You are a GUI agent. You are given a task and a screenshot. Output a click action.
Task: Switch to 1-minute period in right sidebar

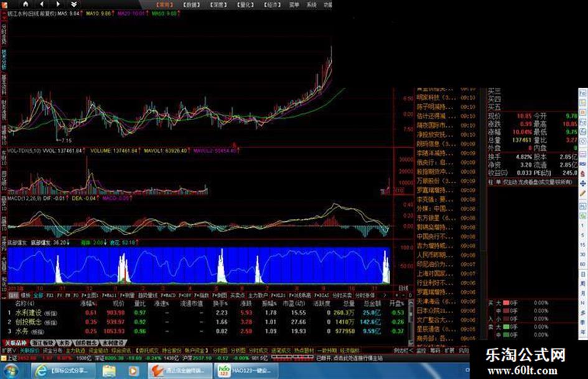tap(583, 225)
